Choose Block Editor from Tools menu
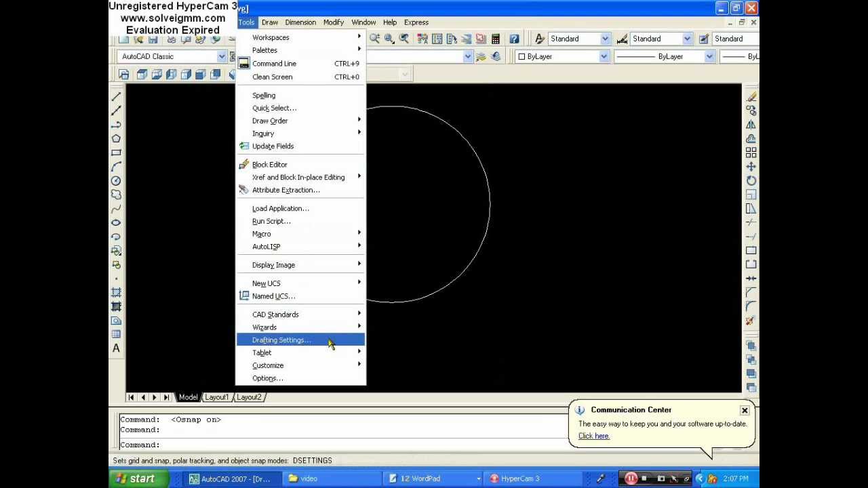This screenshot has height=488, width=868. click(300, 165)
